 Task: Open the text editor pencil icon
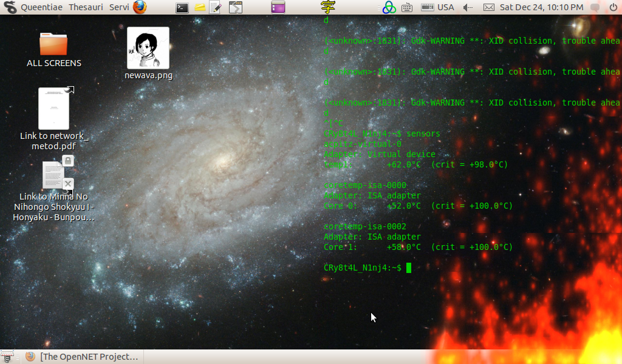pos(216,7)
